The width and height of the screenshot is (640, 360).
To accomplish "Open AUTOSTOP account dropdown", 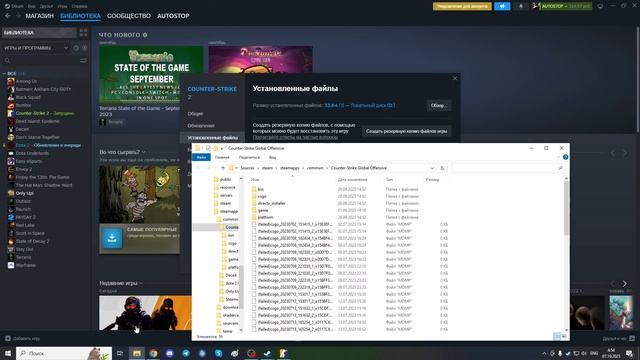I will pos(565,6).
